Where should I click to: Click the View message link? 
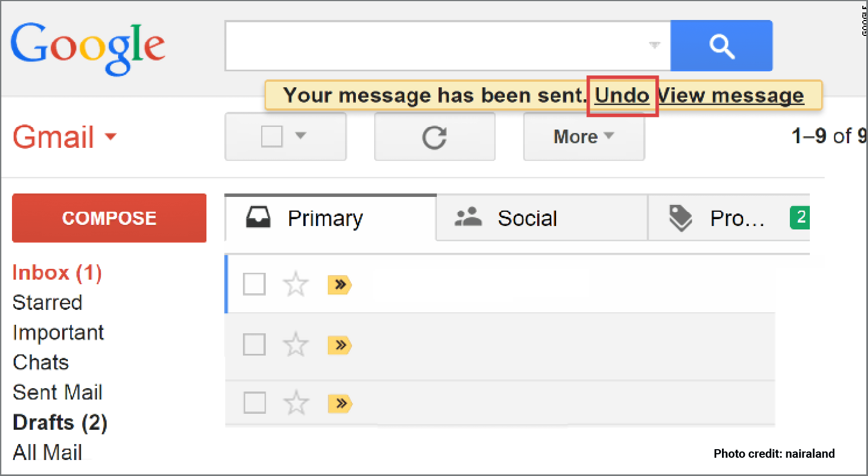coord(732,95)
